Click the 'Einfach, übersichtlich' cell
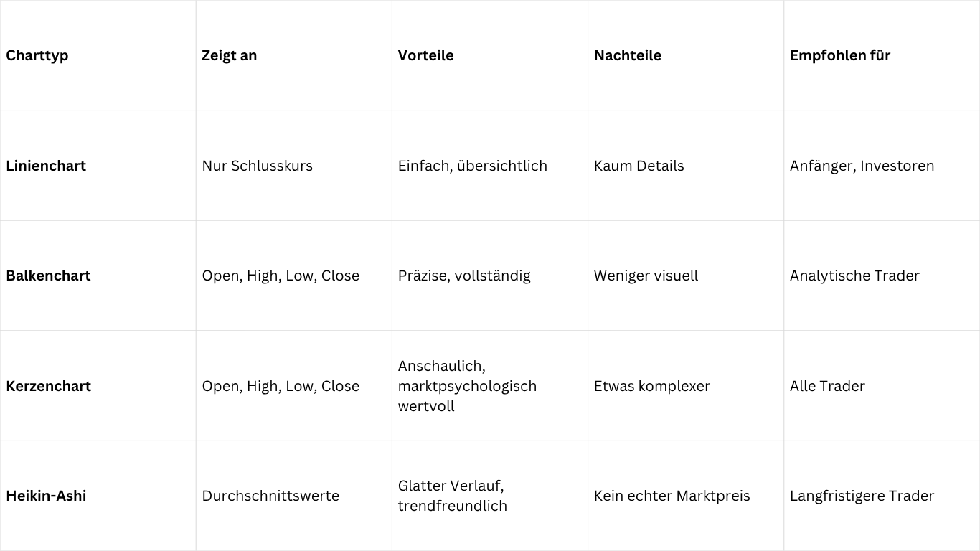The width and height of the screenshot is (980, 551). click(x=473, y=166)
